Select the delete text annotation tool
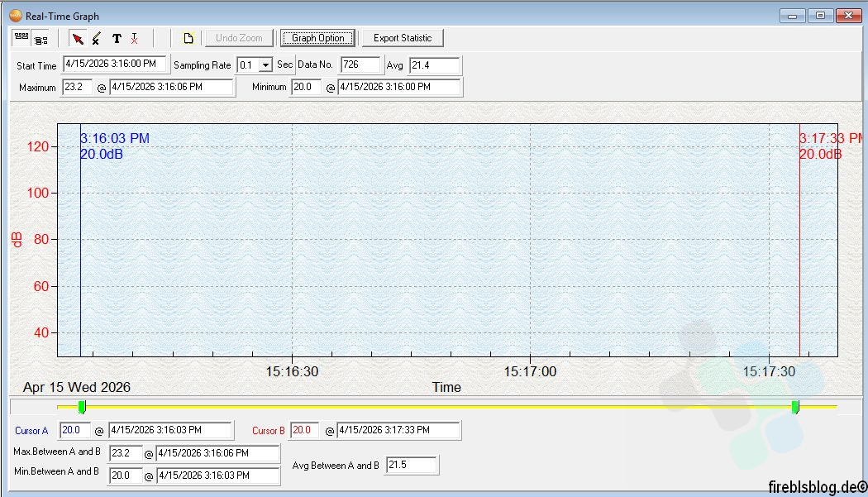Viewport: 868px width, 497px height. click(135, 38)
